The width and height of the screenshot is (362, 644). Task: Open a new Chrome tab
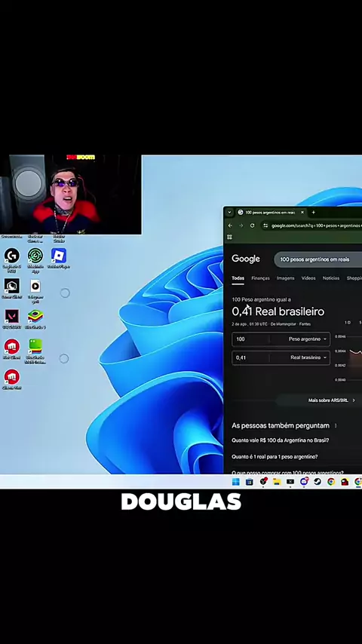pyautogui.click(x=313, y=213)
